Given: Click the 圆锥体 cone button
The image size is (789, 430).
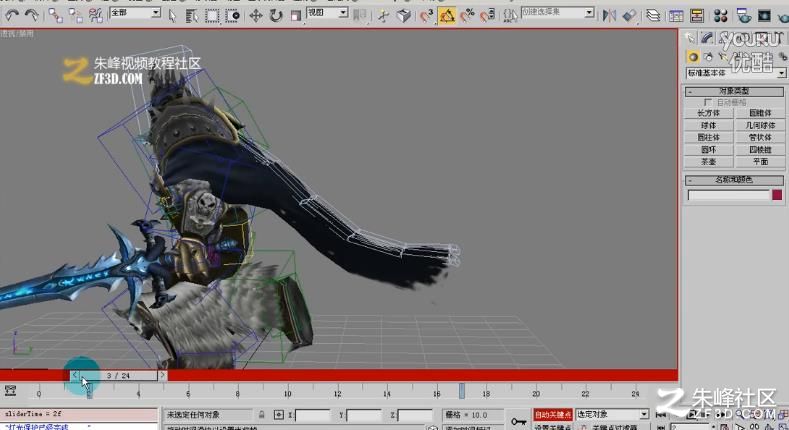Looking at the screenshot, I should tap(760, 113).
